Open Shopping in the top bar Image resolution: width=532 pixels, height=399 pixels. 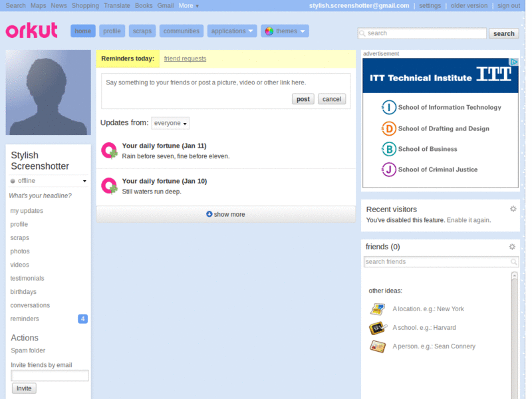[85, 6]
